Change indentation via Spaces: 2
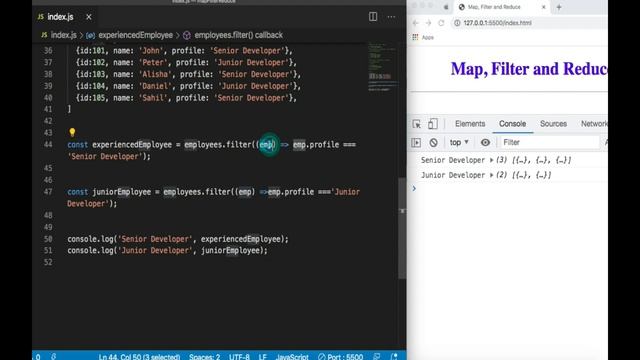This screenshot has width=640, height=360. point(204,356)
